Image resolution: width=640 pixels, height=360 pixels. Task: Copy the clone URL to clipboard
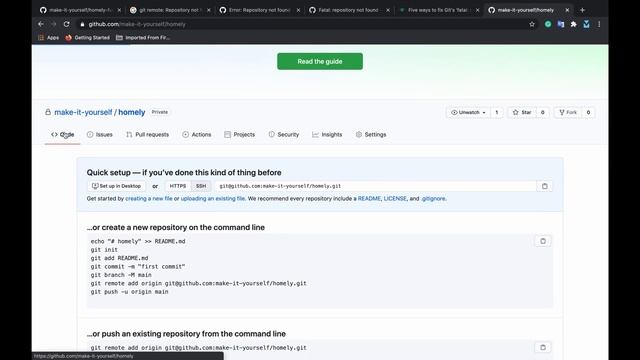point(544,186)
